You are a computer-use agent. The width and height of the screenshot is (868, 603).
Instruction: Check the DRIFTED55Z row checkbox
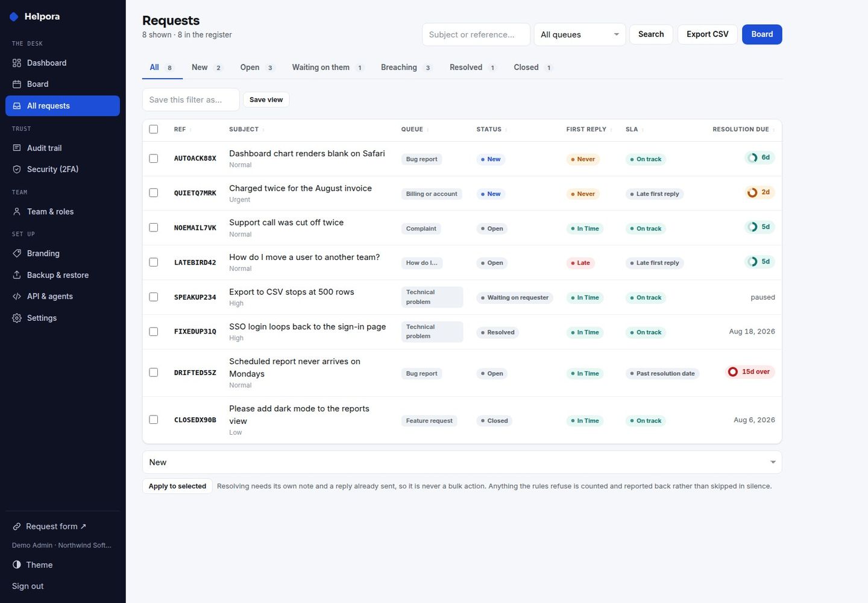[154, 373]
